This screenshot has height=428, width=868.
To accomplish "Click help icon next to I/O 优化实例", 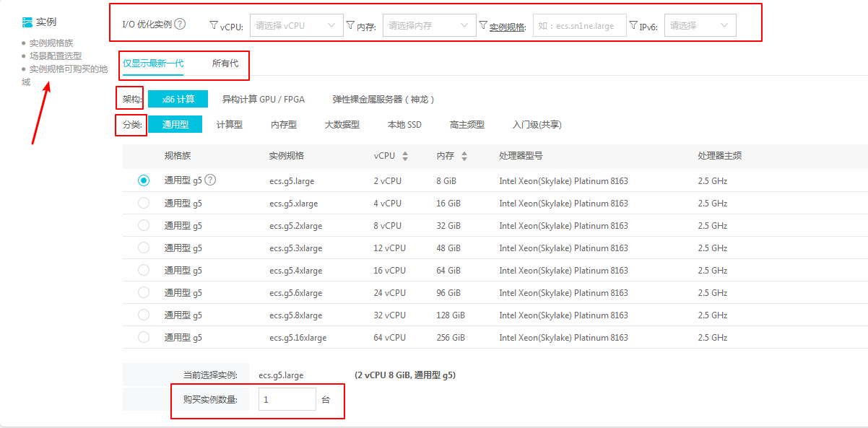I will 180,24.
